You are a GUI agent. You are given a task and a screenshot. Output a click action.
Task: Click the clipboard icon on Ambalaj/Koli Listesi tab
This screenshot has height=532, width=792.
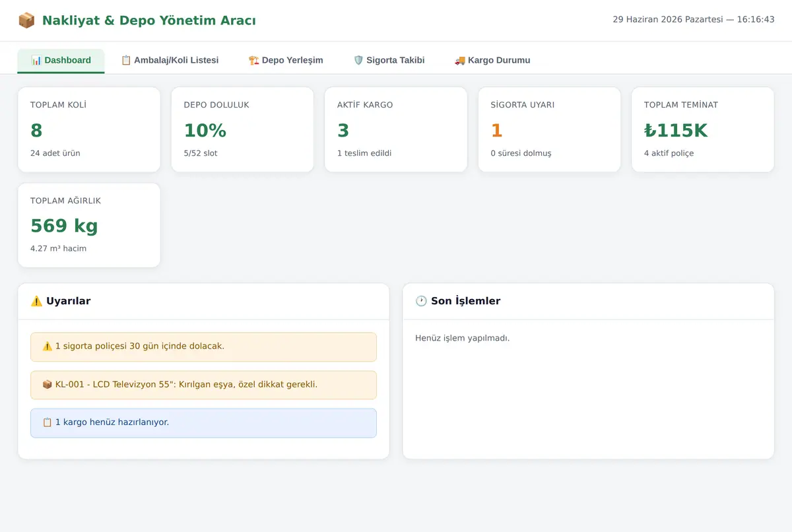coord(126,60)
